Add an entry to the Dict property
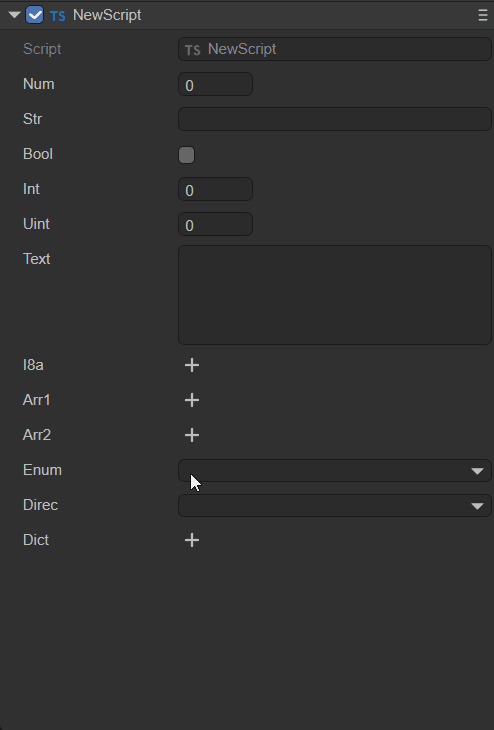 tap(192, 540)
